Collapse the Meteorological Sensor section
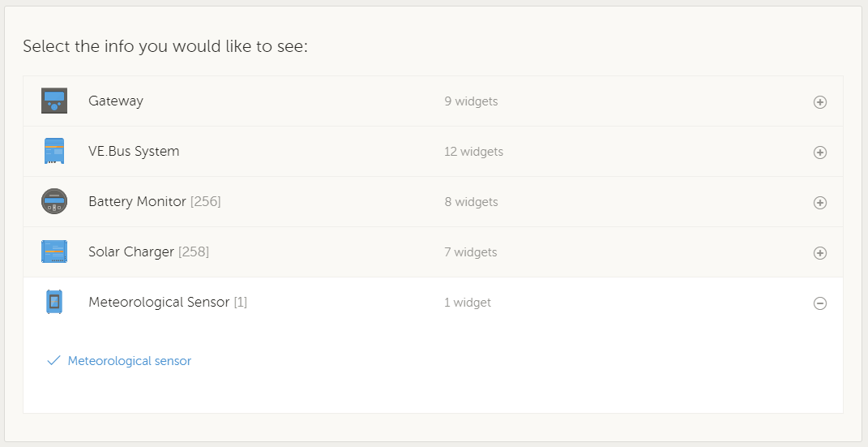The image size is (868, 447). click(819, 303)
